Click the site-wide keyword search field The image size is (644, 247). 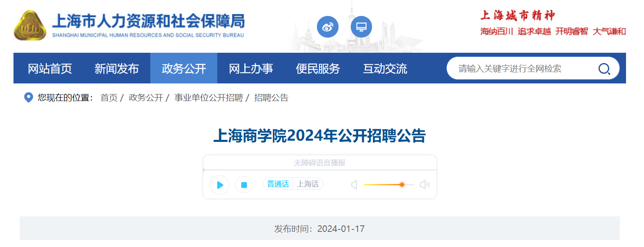[523, 68]
